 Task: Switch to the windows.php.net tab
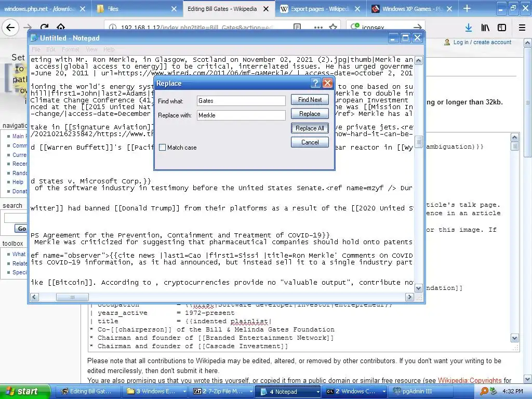click(39, 9)
